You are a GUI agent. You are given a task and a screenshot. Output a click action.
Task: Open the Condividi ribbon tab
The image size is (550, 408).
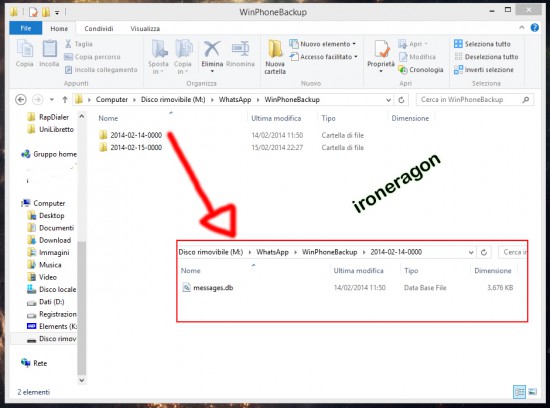tap(99, 29)
